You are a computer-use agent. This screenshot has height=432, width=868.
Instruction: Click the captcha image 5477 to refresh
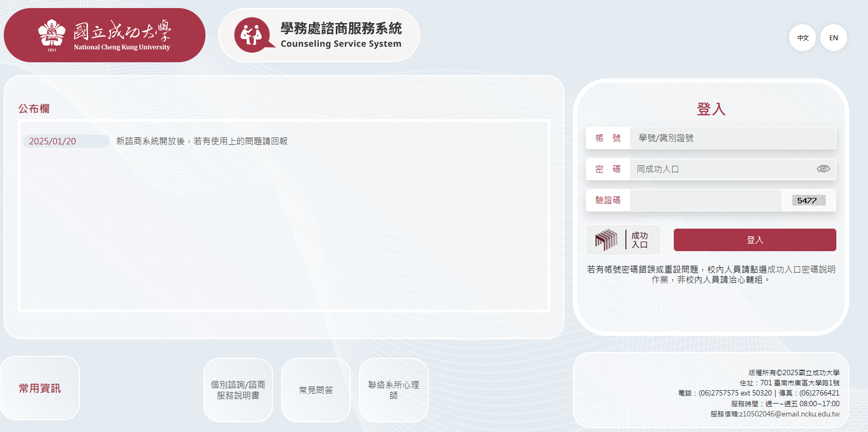tap(808, 201)
